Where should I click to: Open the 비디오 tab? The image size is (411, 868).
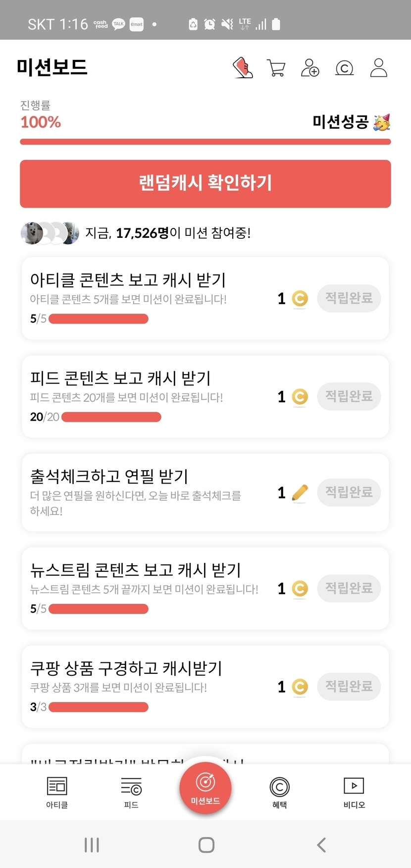[x=354, y=792]
